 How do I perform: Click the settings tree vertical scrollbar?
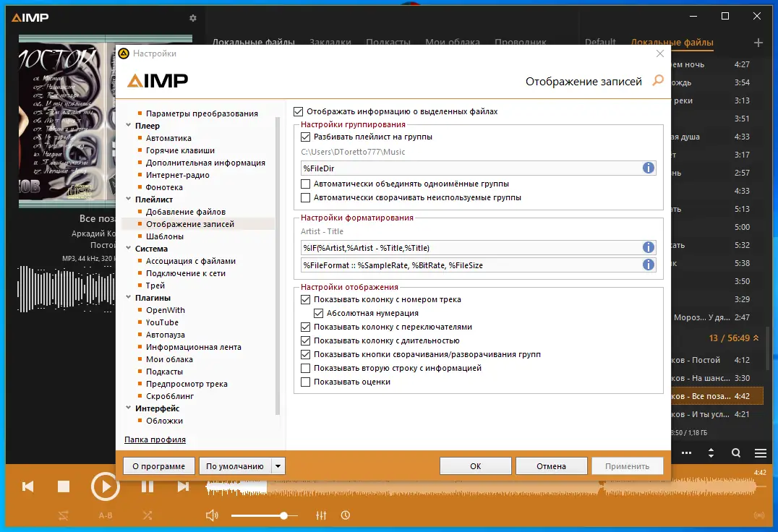[278, 266]
